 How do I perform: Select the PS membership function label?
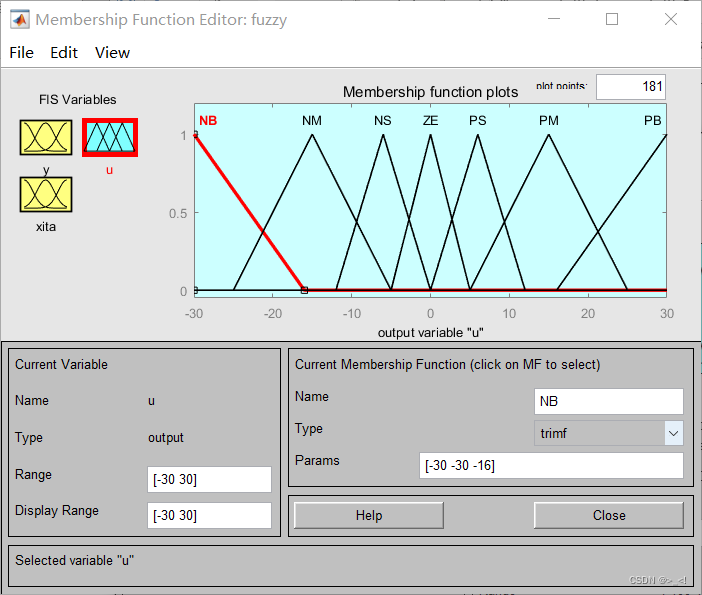(x=478, y=120)
